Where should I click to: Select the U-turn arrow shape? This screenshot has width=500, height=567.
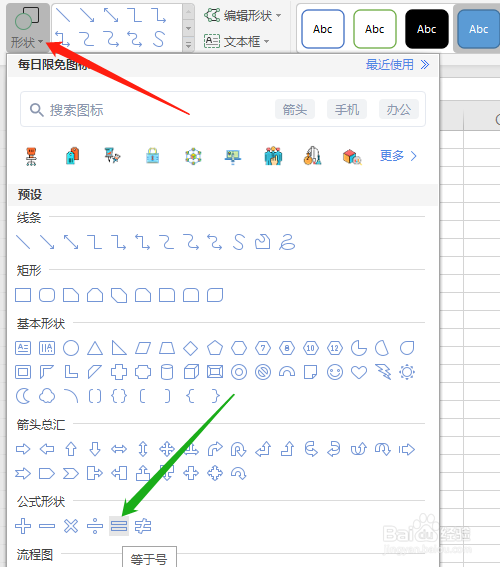point(239,449)
